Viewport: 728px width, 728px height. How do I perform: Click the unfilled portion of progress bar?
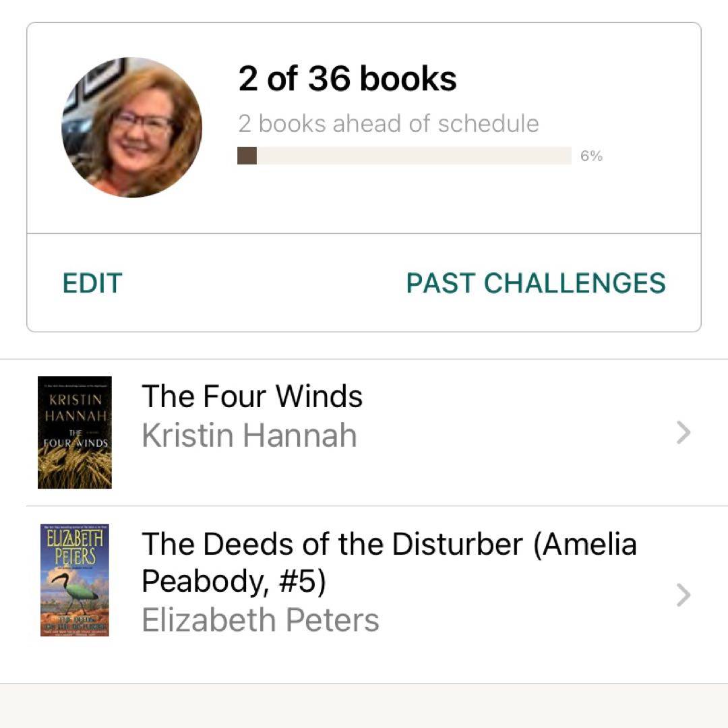point(414,156)
